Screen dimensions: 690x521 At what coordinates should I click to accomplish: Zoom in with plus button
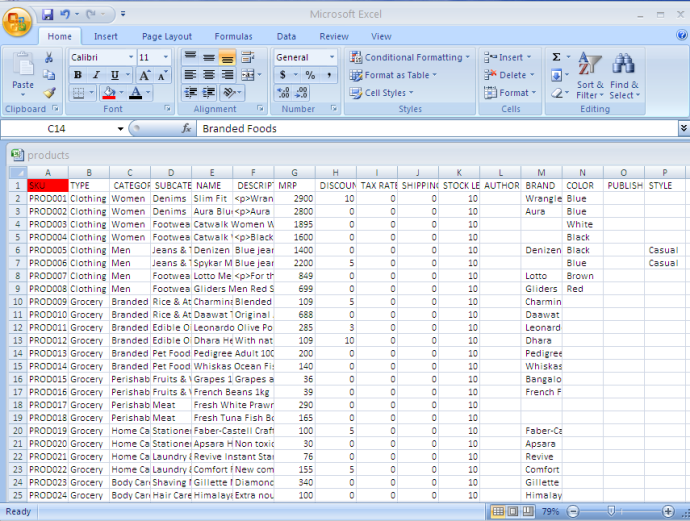(668, 511)
